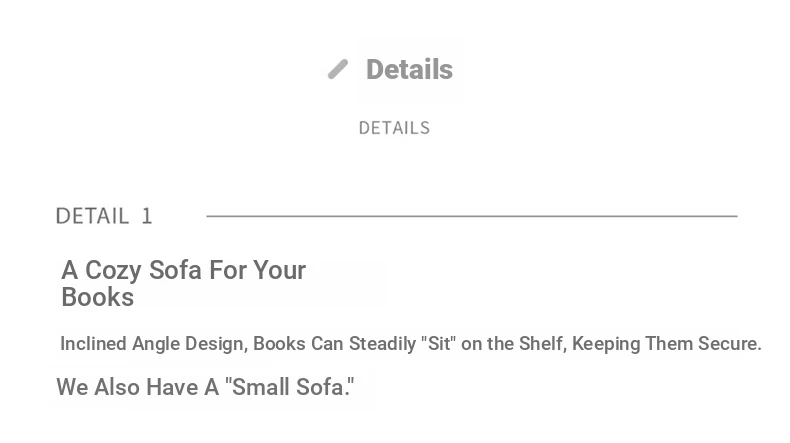
Task: Click "For Your" in the heading
Action: (x=257, y=270)
